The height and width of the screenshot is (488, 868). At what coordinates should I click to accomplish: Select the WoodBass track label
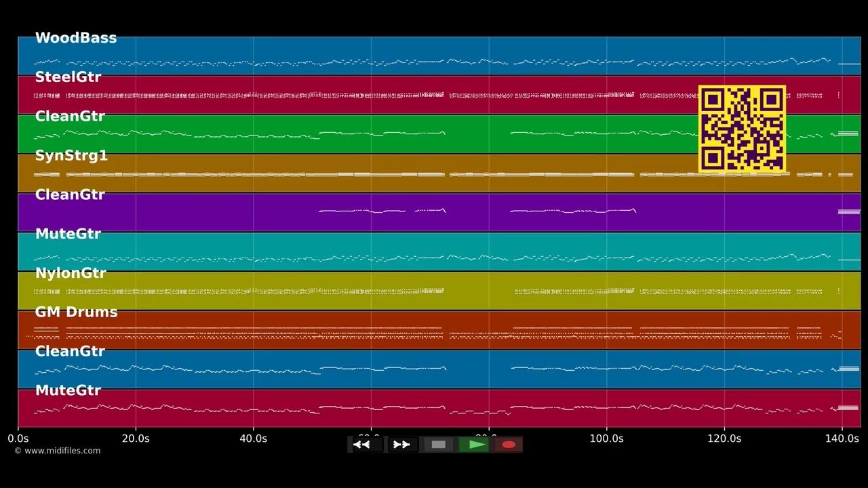(x=76, y=38)
